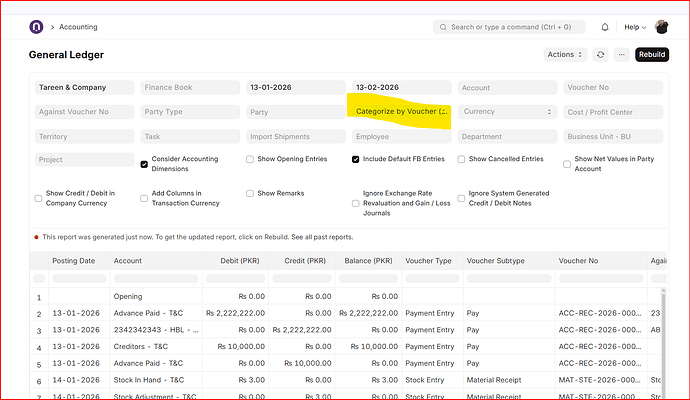Open the Advance Paid - T&C account link
The image size is (690, 400).
(147, 313)
